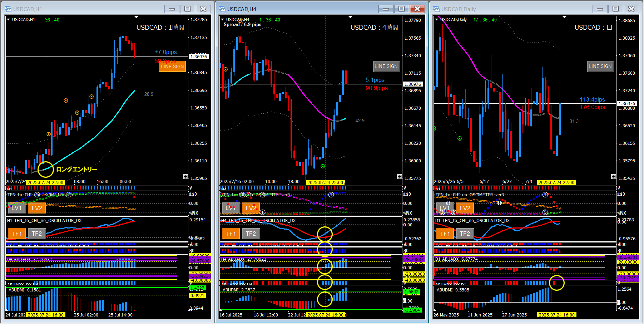The width and height of the screenshot is (644, 324).
Task: Click the green -1.5964 level label in H4
Action: [412, 310]
